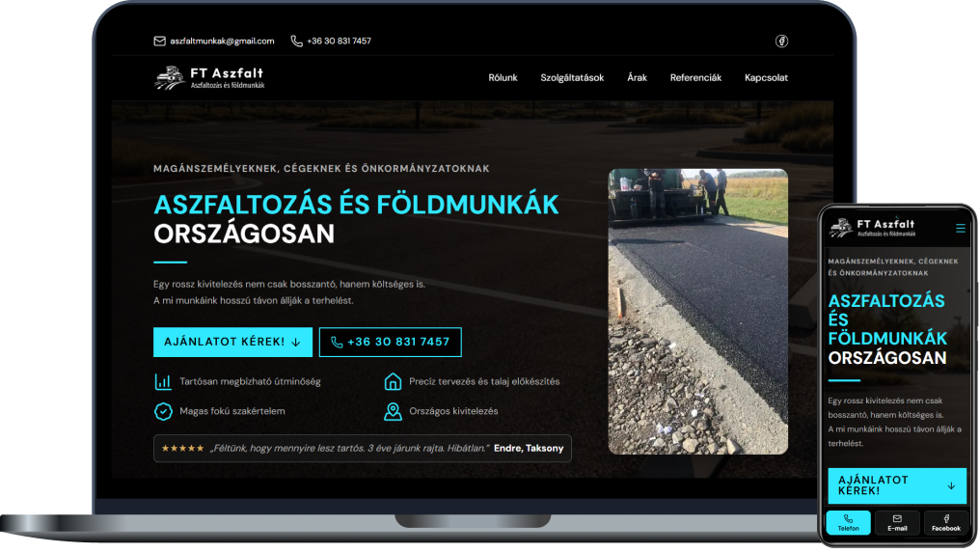Click the Telefon tab in the phone bottom bar

(x=848, y=523)
